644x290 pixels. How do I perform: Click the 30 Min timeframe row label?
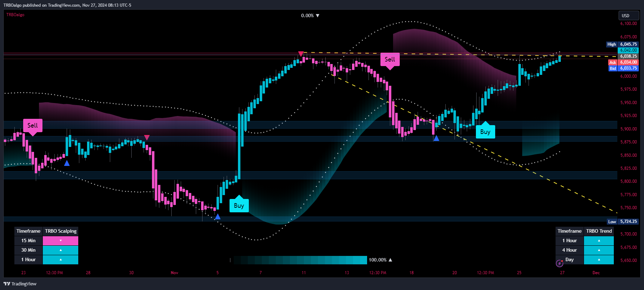[28, 250]
